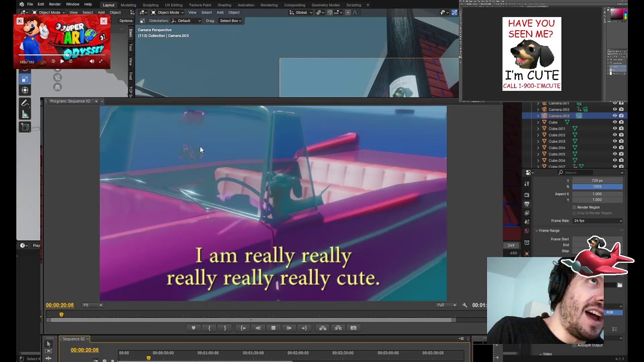The image size is (644, 362).
Task: Click the Go to In point button
Action: pos(243,328)
